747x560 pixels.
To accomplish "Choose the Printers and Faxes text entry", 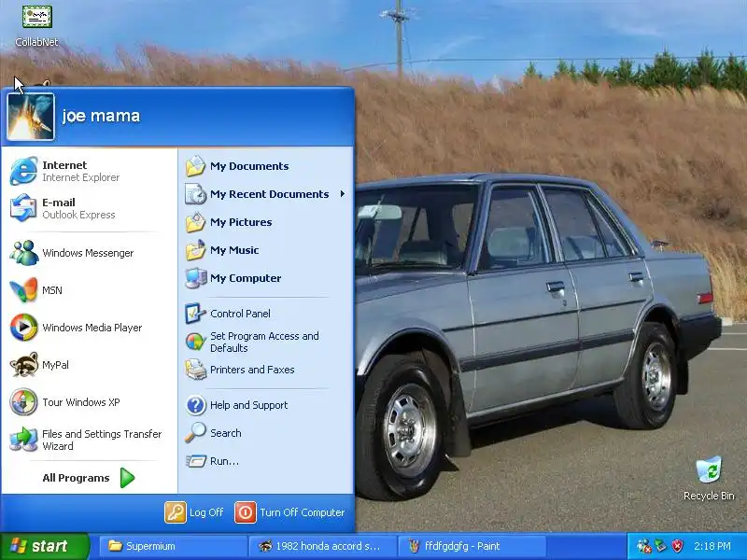I will click(x=252, y=370).
